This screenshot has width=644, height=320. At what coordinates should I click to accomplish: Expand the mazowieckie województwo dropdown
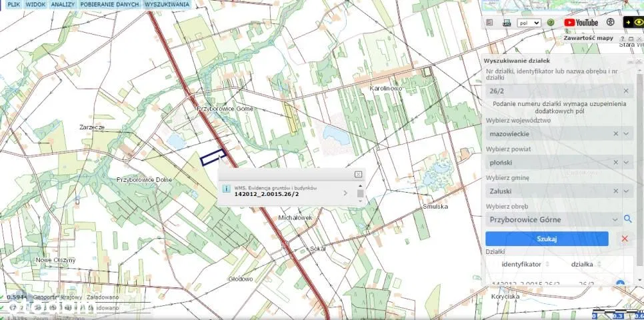(626, 133)
